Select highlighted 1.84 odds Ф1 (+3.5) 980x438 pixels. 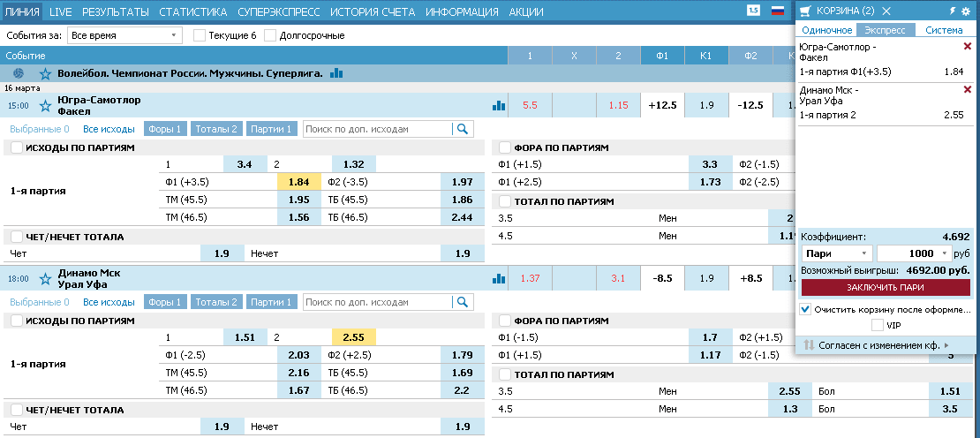pyautogui.click(x=298, y=182)
